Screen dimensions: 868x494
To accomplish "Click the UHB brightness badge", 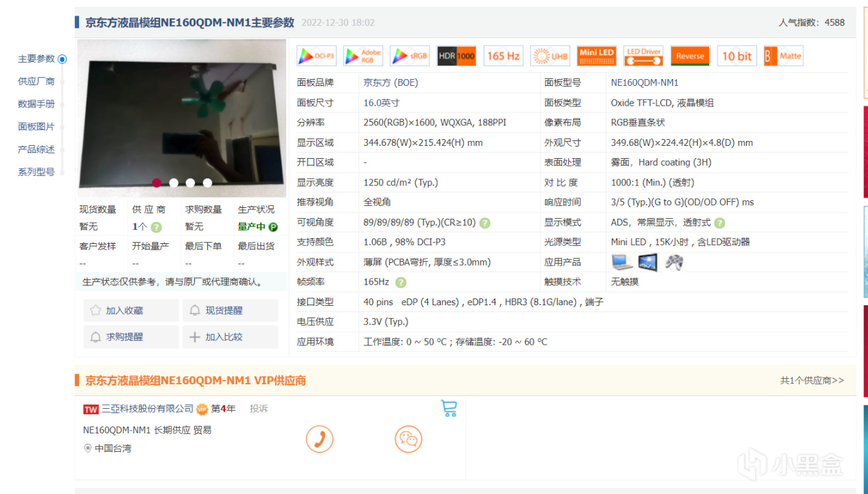I will (x=551, y=56).
